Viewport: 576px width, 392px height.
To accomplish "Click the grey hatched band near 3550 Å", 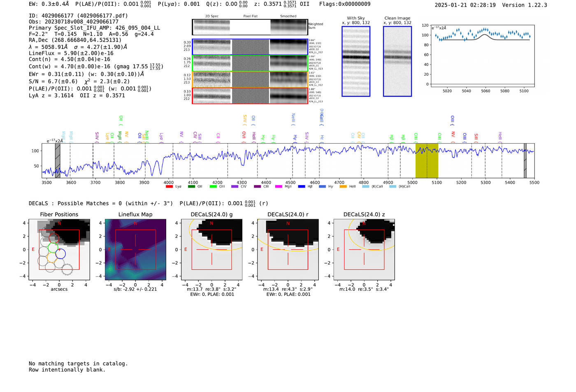I will tap(58, 160).
